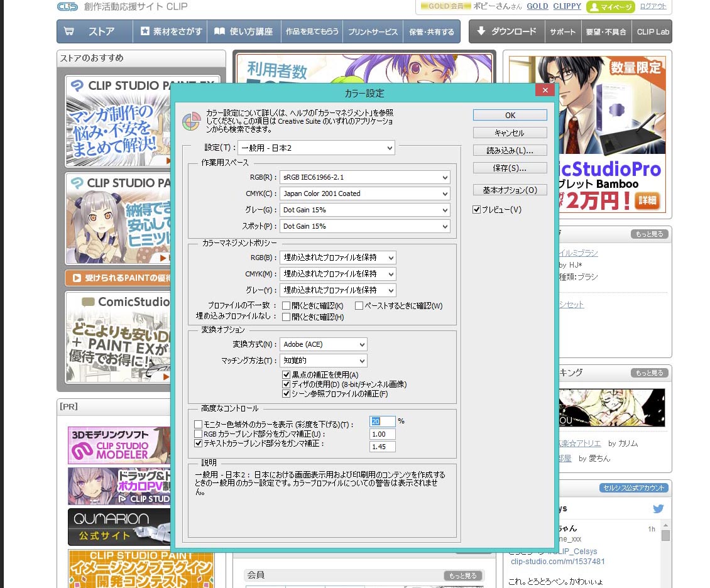Click the saturation percent field showing 20
710x588 pixels.
[383, 422]
